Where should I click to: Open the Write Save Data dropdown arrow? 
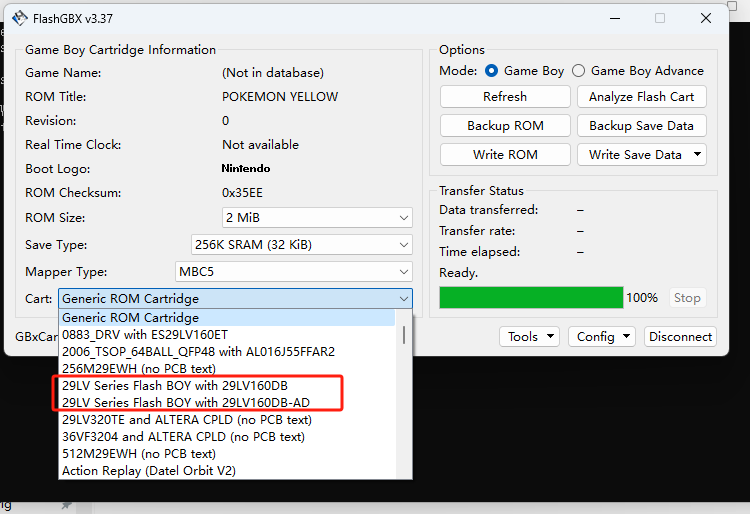pyautogui.click(x=698, y=155)
